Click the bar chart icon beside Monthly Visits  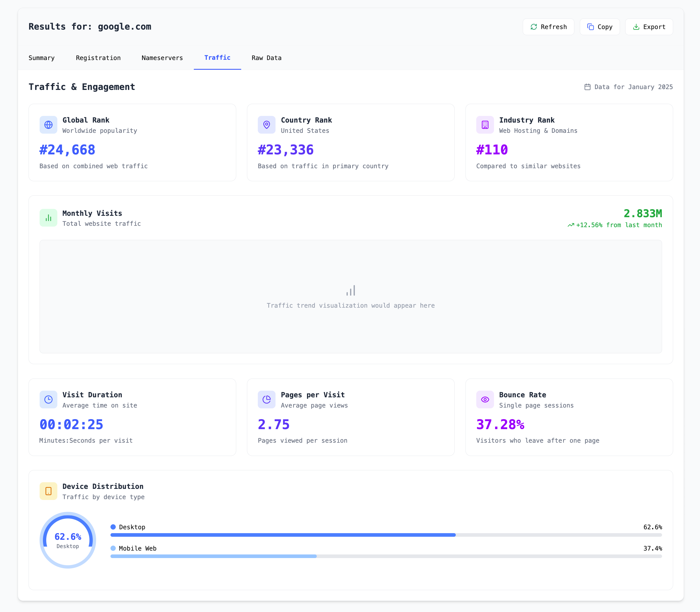click(48, 218)
